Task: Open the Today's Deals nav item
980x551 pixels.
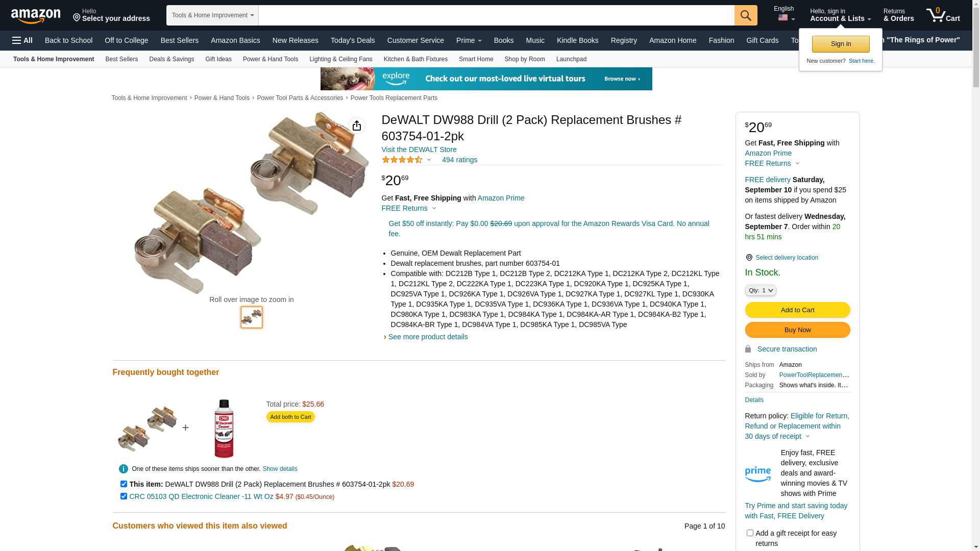Action: pyautogui.click(x=353, y=40)
